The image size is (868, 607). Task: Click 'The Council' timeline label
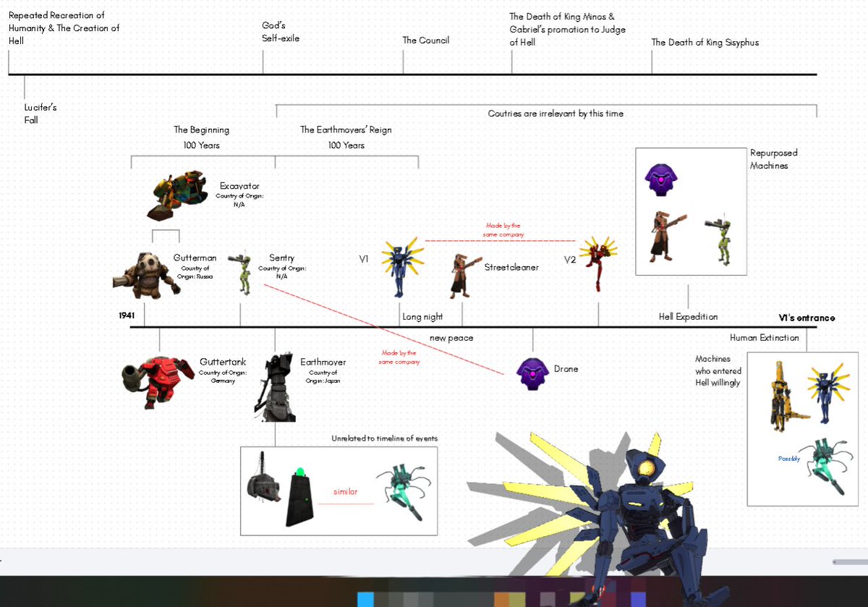pos(426,41)
